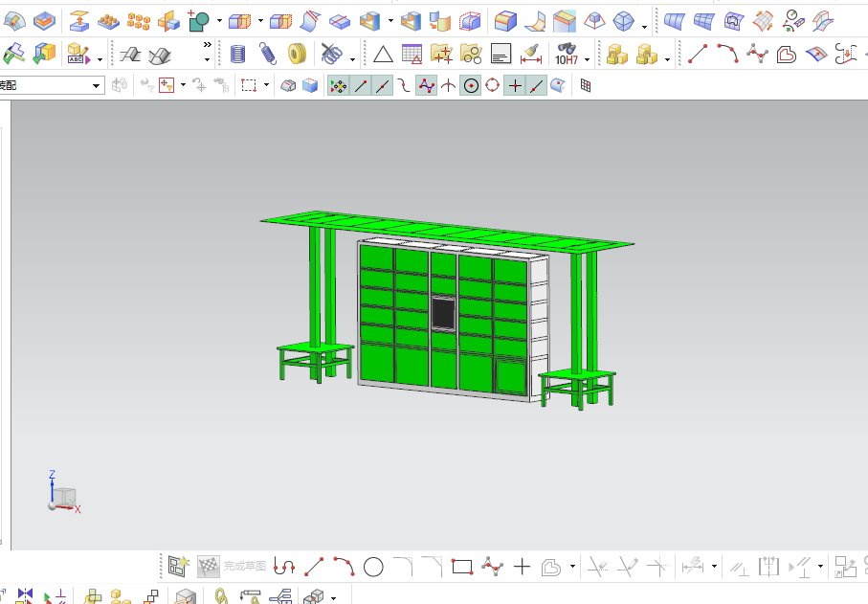
Task: Click the yellow disc spring icon
Action: coord(298,54)
